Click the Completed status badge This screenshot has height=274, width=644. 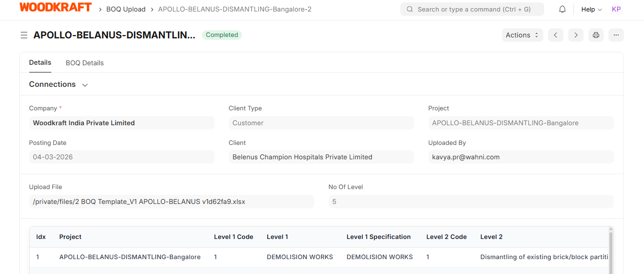click(222, 35)
